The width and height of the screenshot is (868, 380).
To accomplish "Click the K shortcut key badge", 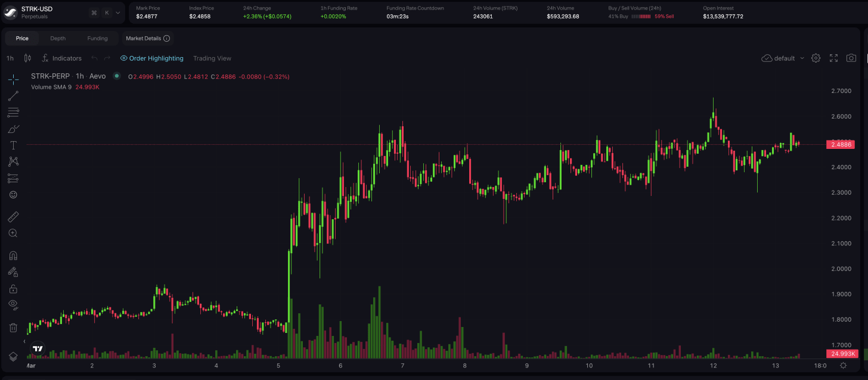I will (107, 13).
